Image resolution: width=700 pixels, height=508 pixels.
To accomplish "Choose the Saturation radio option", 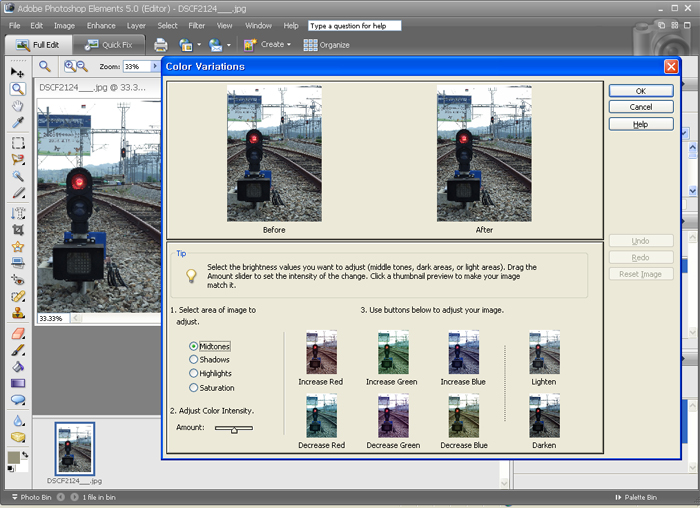I will tap(194, 388).
